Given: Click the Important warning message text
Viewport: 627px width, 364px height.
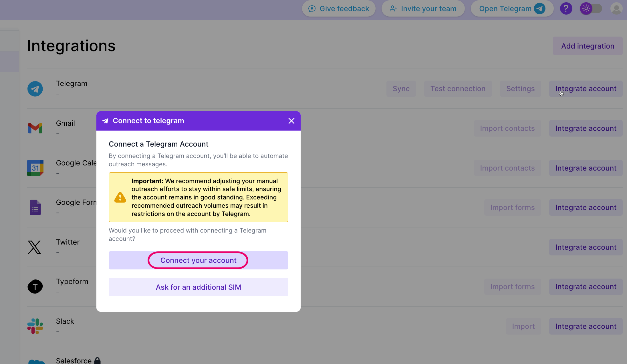Looking at the screenshot, I should pyautogui.click(x=207, y=197).
